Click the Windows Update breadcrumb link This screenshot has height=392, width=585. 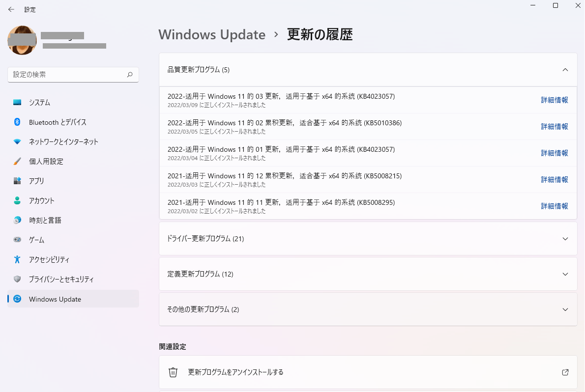pyautogui.click(x=212, y=34)
